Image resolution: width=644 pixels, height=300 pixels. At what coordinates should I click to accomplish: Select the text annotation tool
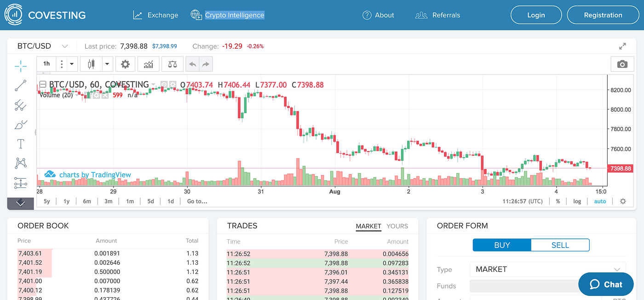click(x=21, y=144)
